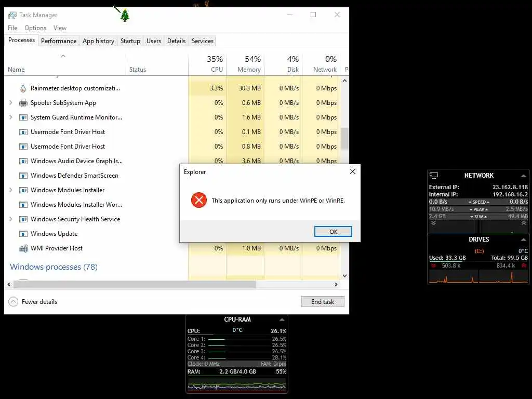The height and width of the screenshot is (399, 532).
Task: Expand the Windows Modules Installer row
Action: click(x=10, y=190)
